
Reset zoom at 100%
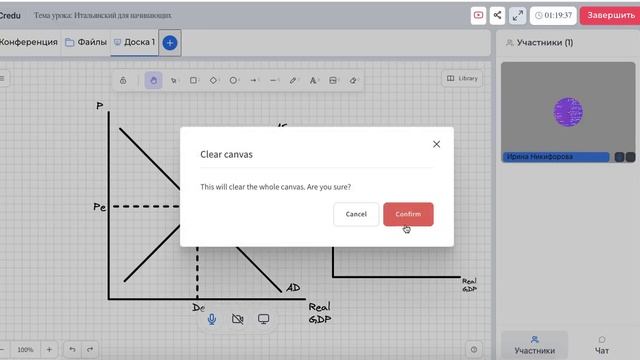coord(25,349)
